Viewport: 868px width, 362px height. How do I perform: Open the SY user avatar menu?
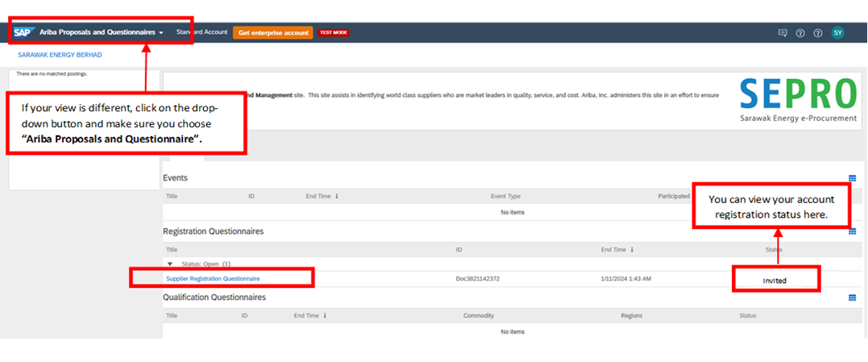point(838,33)
